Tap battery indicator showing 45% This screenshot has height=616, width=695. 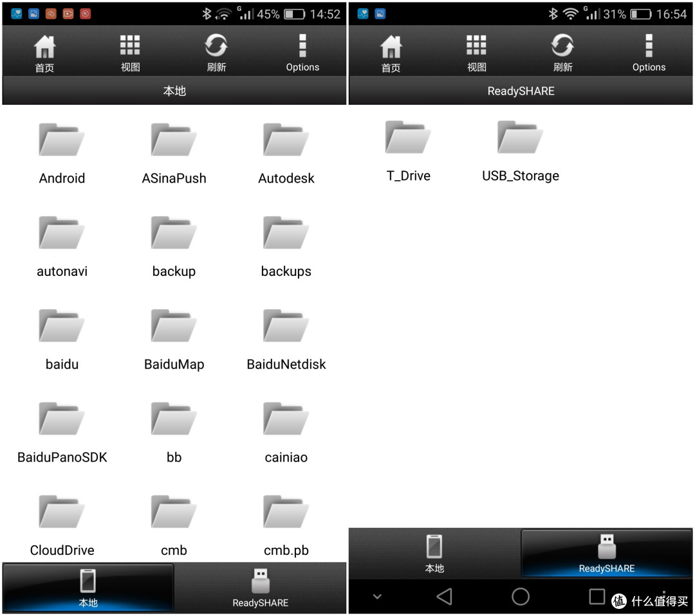(x=295, y=14)
